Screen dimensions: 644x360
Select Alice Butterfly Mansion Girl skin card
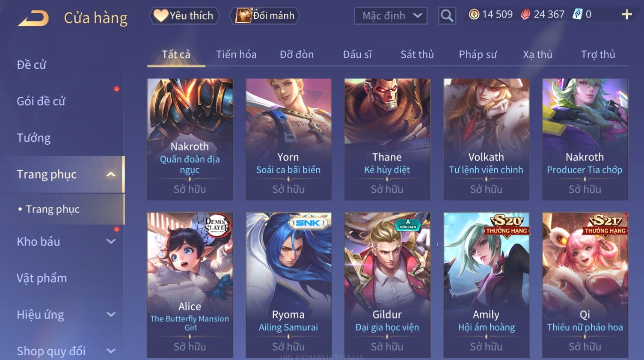[190, 285]
